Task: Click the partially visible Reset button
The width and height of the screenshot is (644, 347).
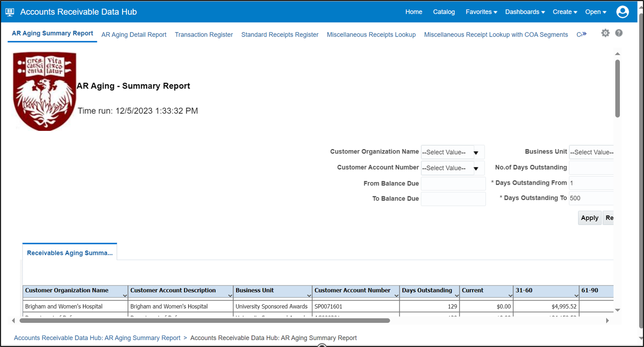Action: point(609,218)
